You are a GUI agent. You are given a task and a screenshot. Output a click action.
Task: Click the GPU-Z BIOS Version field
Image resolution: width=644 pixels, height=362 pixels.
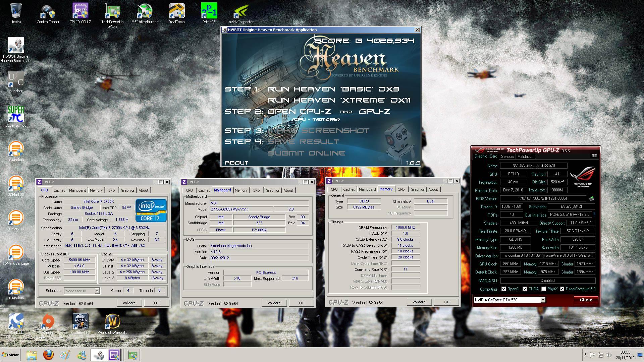point(543,198)
